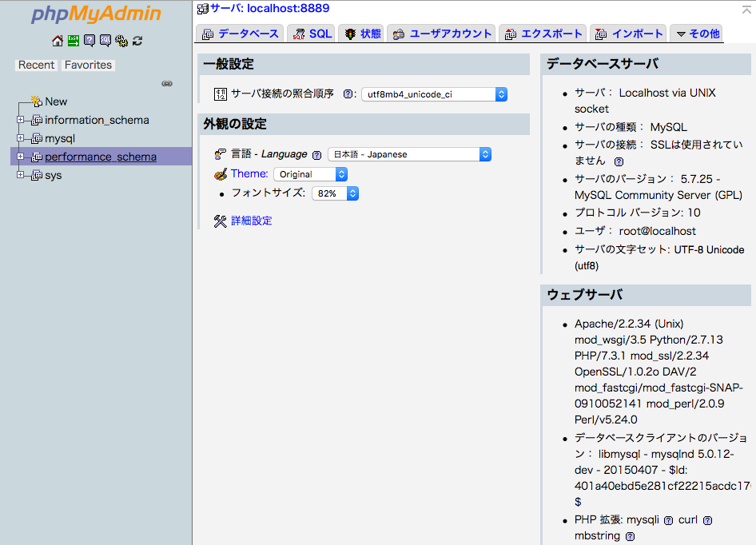Click the chain link icon in the sidebar
The width and height of the screenshot is (756, 545).
pyautogui.click(x=167, y=83)
